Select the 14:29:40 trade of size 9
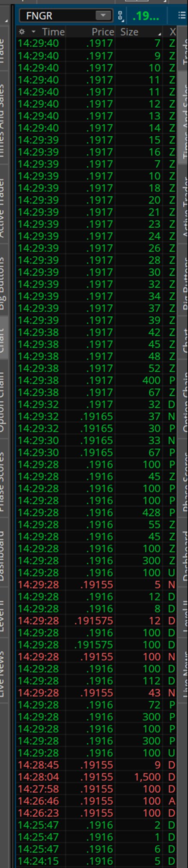 coord(96,56)
